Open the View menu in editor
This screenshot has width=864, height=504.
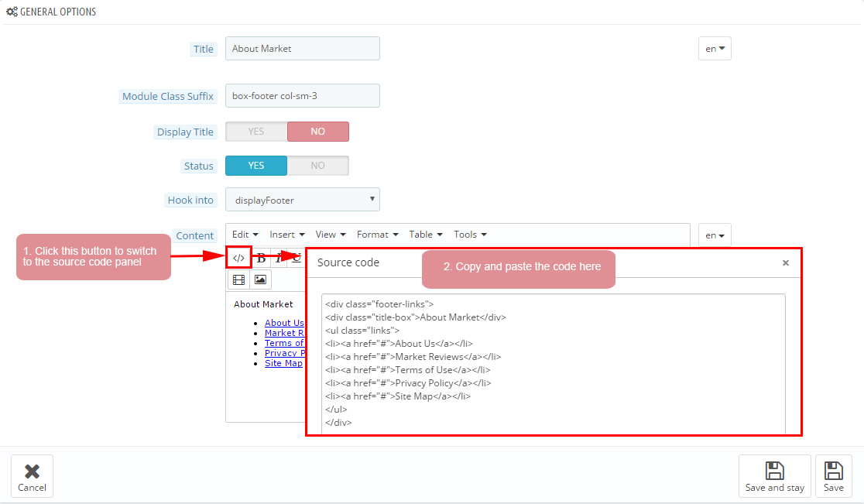tap(330, 235)
